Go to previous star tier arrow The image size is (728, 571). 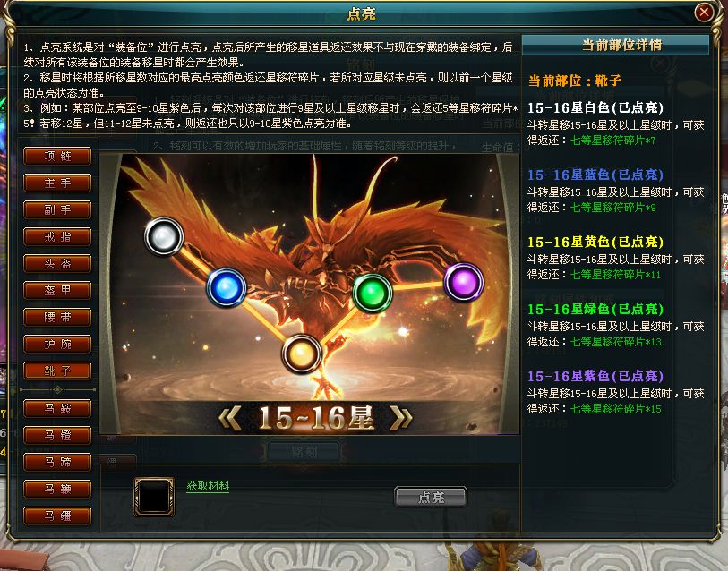click(230, 418)
